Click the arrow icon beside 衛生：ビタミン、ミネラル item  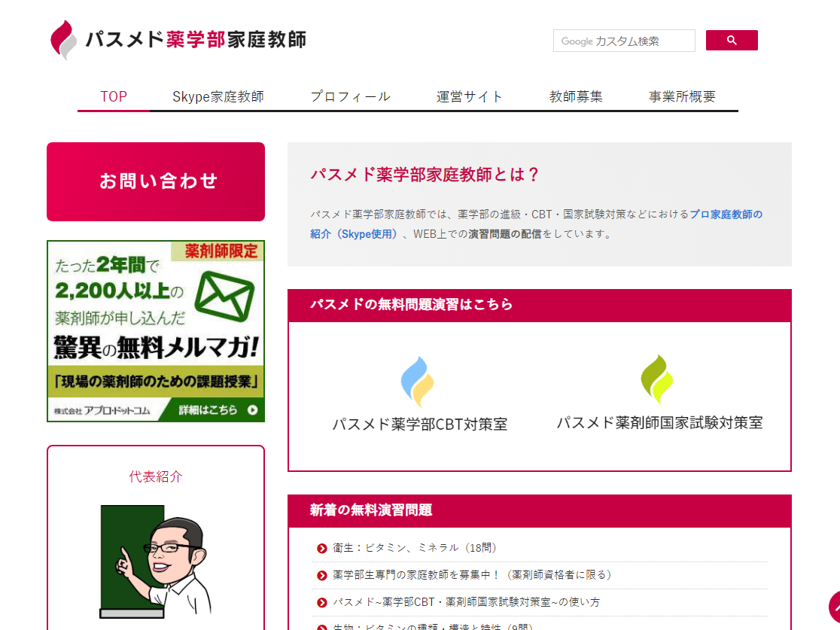point(321,548)
